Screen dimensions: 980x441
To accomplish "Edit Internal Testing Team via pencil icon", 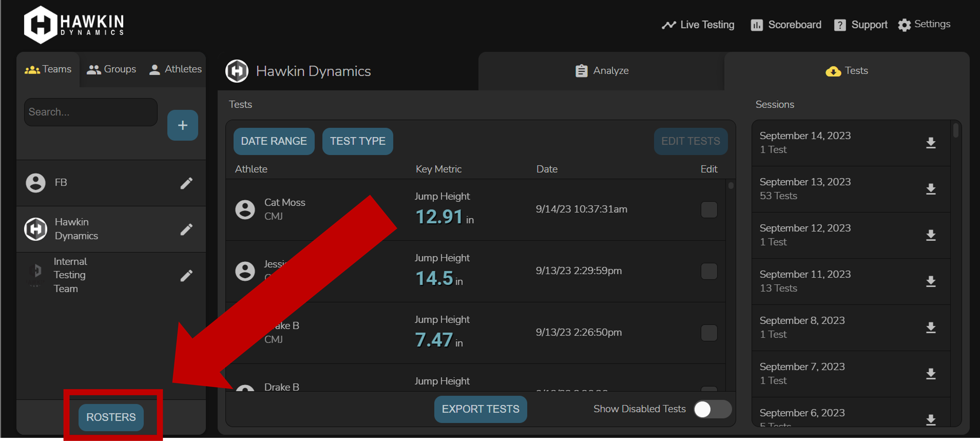I will [186, 275].
